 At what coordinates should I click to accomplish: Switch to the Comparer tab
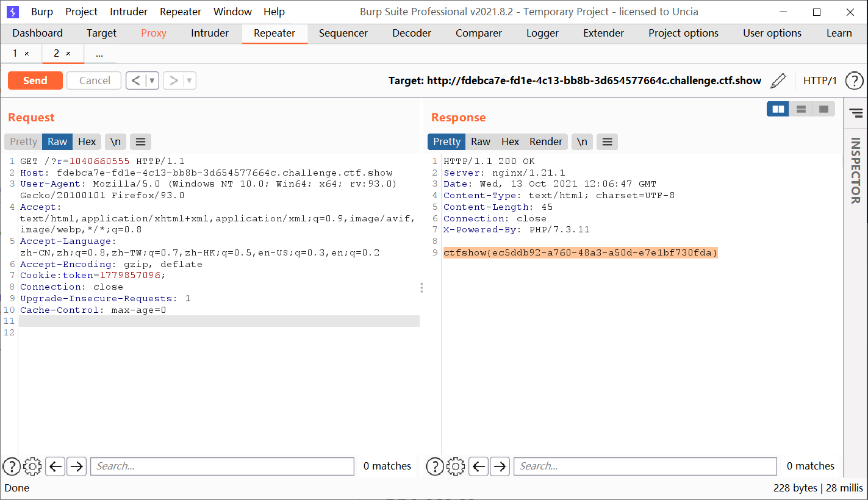[479, 33]
